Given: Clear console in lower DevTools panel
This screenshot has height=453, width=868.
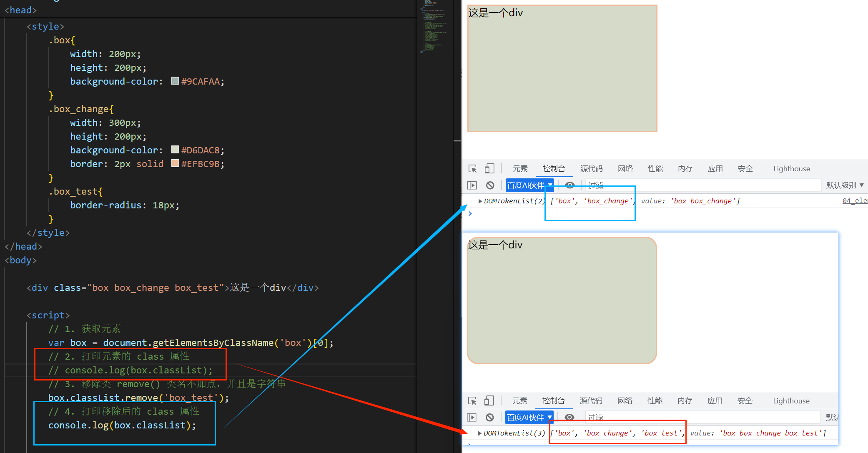Looking at the screenshot, I should pos(490,417).
